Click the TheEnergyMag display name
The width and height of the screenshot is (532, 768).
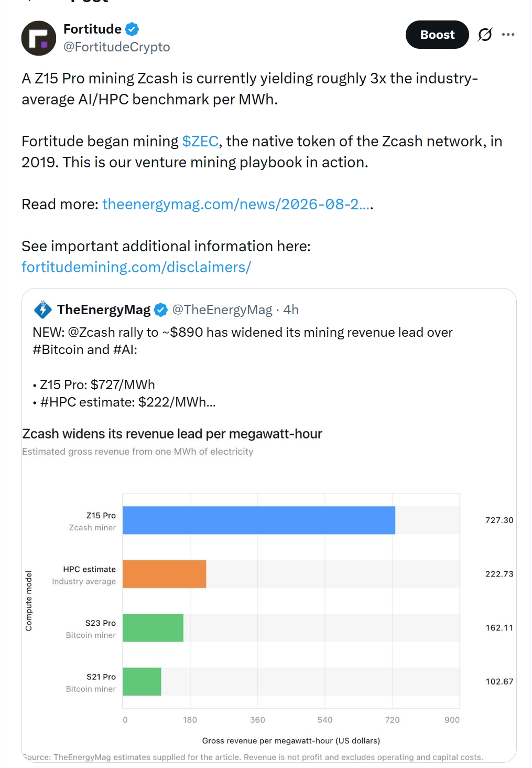pos(104,310)
